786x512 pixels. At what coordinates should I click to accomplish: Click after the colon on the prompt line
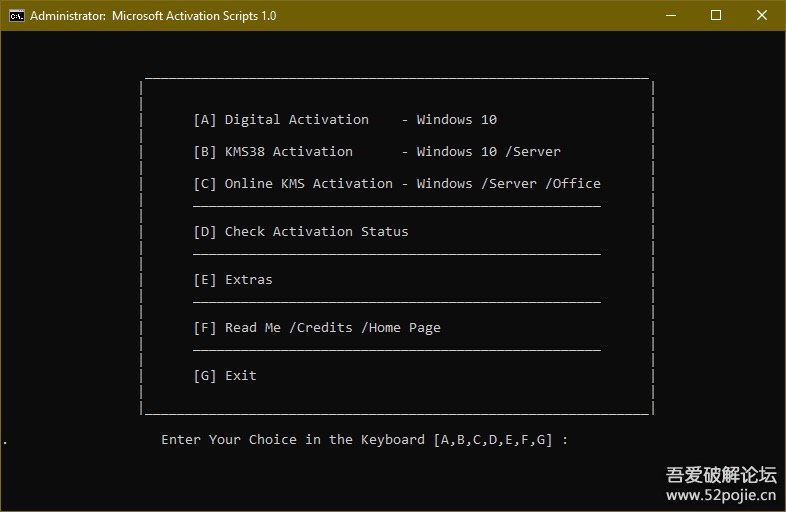[x=582, y=440]
